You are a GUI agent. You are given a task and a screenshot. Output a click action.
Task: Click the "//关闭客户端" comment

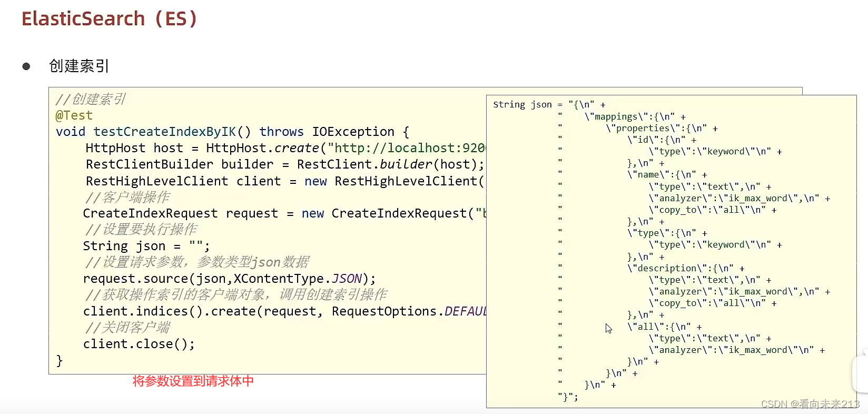pos(127,327)
